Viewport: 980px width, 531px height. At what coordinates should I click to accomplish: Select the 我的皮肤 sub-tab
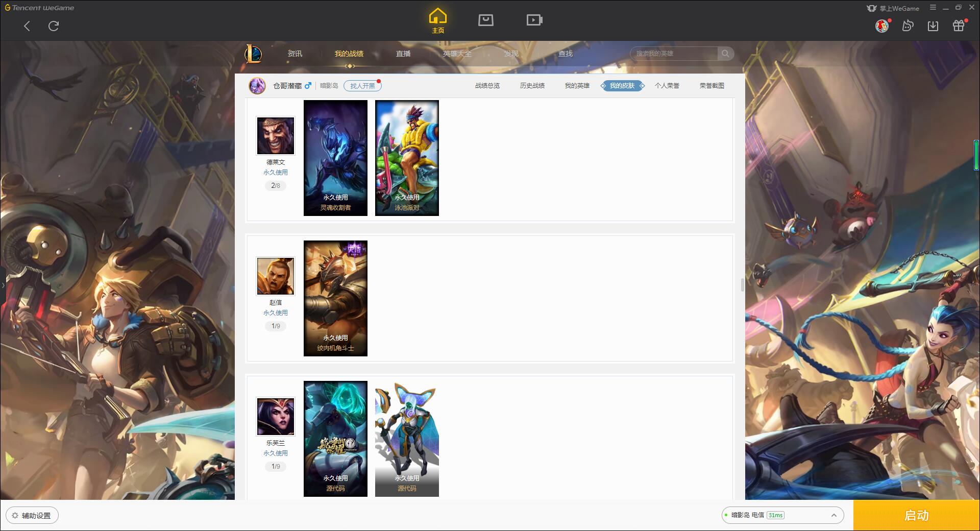(x=622, y=86)
